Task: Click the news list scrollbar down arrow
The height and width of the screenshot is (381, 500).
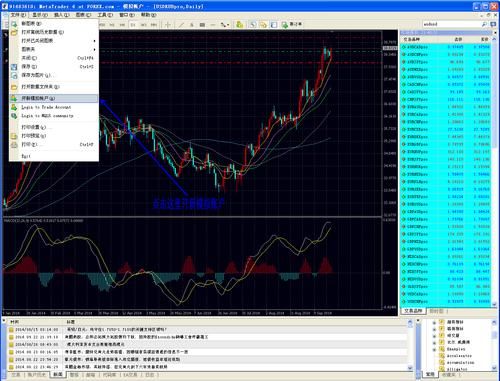Action: 410,368
